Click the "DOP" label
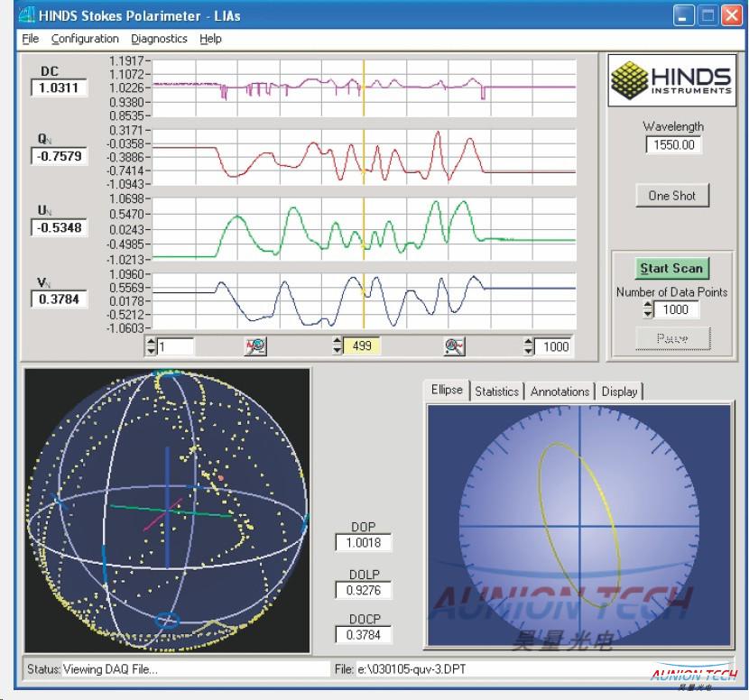749x700 pixels. [363, 527]
